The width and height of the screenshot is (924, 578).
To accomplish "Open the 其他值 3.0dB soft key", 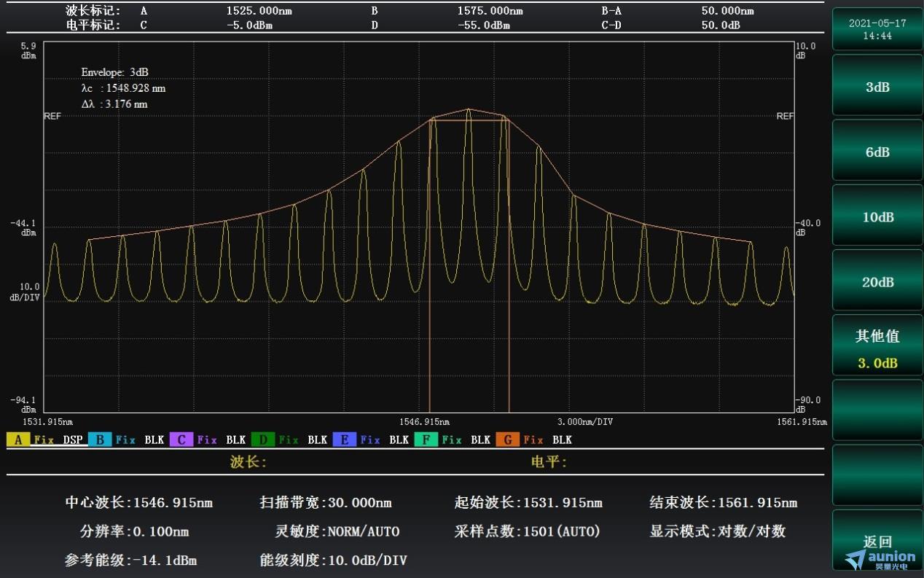I will (x=877, y=347).
